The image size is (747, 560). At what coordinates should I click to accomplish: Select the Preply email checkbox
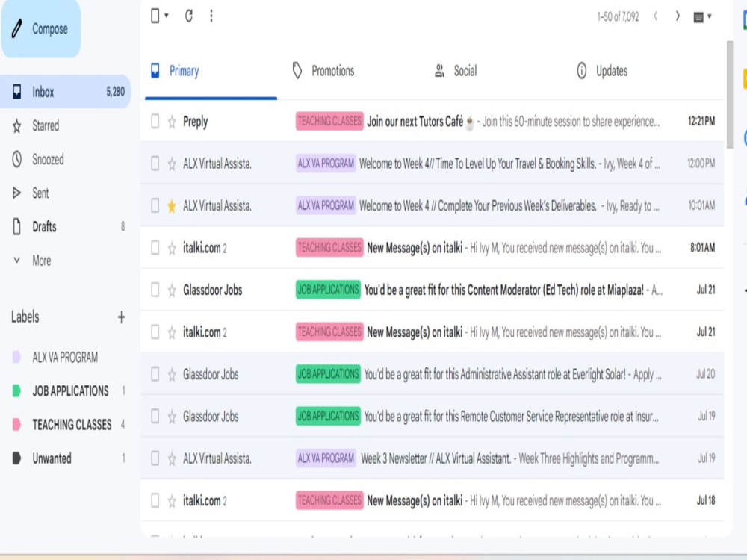pyautogui.click(x=155, y=122)
